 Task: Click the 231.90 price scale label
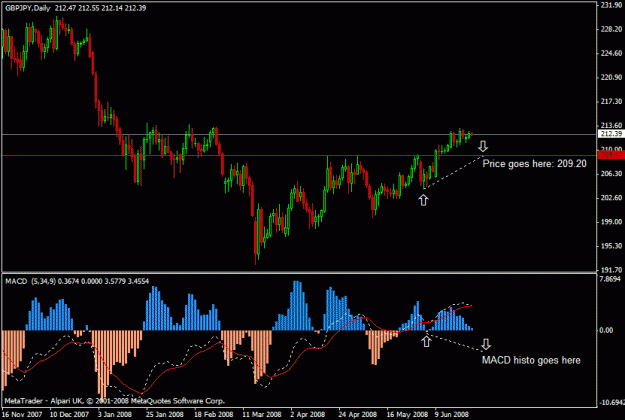(611, 5)
